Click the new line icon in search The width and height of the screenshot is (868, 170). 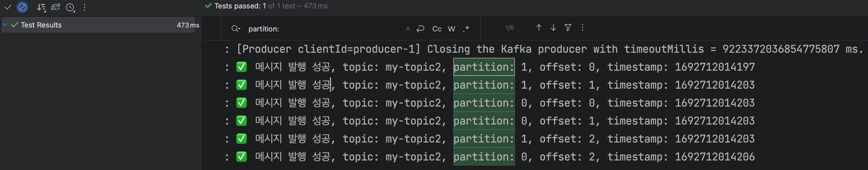(420, 29)
